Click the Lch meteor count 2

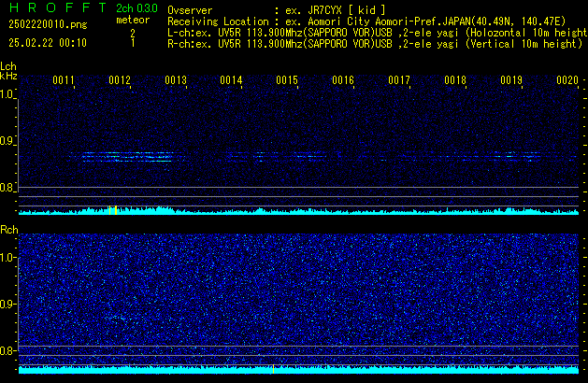(x=133, y=34)
